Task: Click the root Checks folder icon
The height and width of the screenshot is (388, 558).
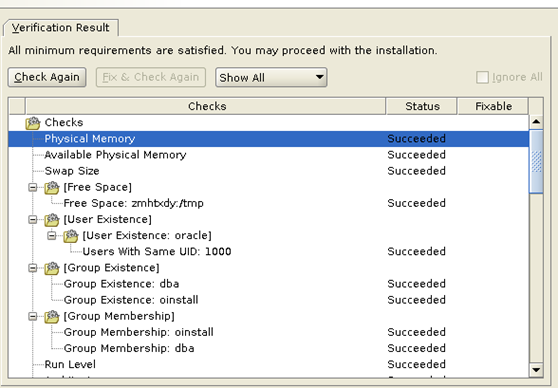Action: [x=33, y=123]
